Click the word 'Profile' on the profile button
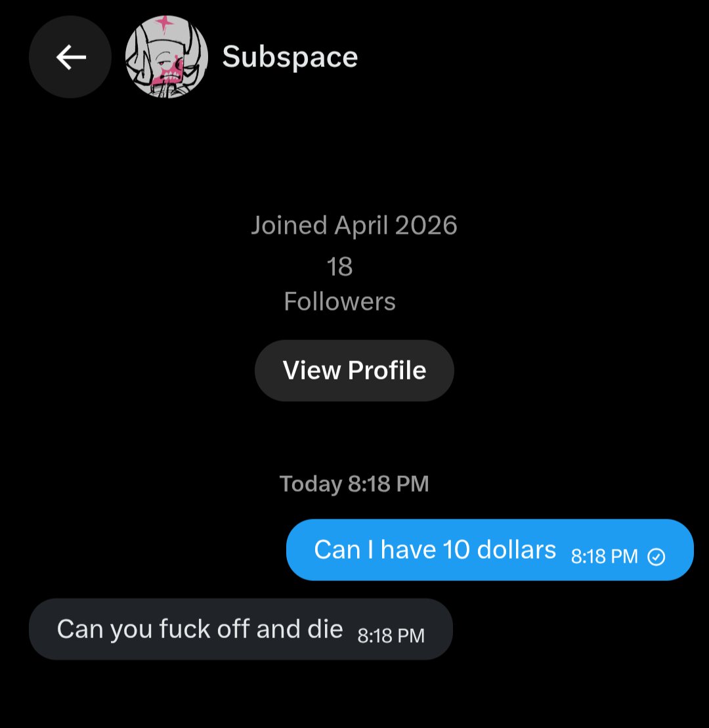 [387, 370]
